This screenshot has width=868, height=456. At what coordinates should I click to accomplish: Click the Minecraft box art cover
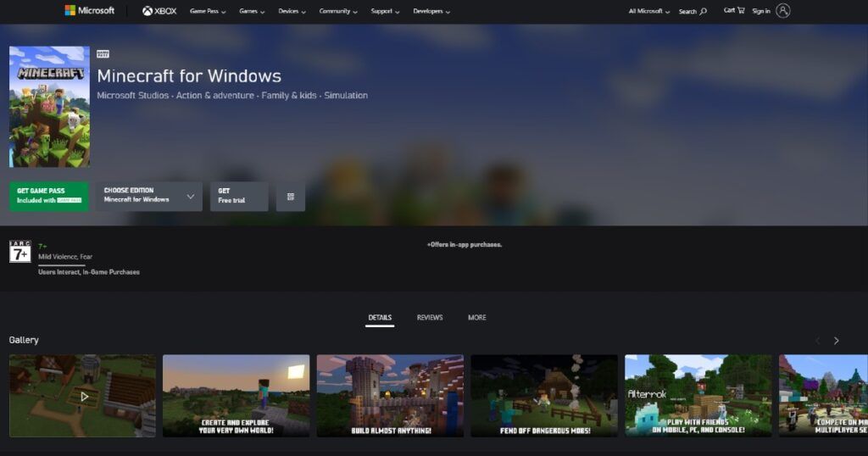(x=49, y=106)
